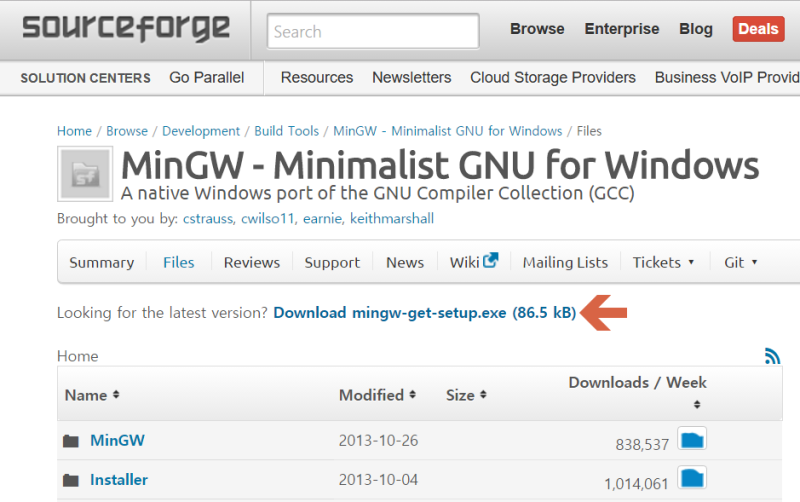Viewport: 800px width, 502px height.
Task: Open earnie contributor profile
Action: pyautogui.click(x=322, y=219)
